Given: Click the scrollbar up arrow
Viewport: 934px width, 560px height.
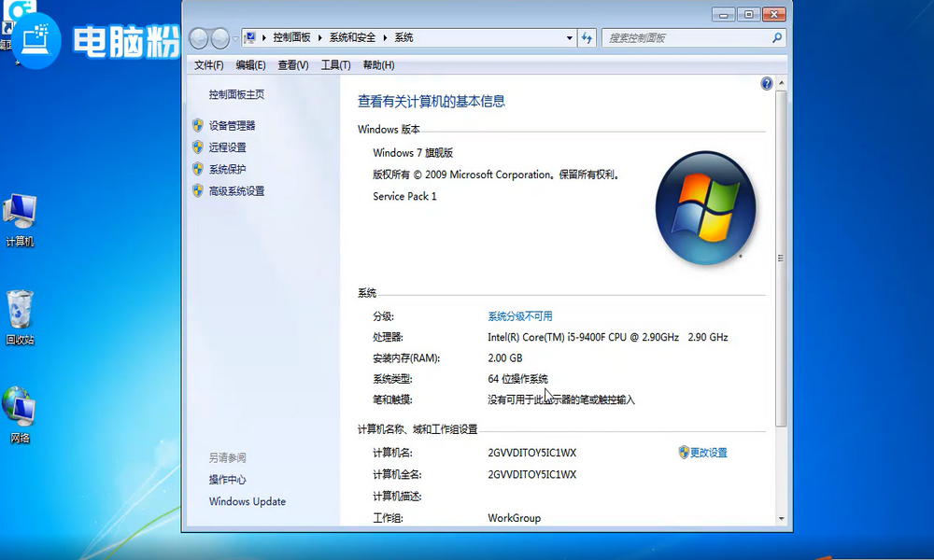Looking at the screenshot, I should click(x=782, y=83).
